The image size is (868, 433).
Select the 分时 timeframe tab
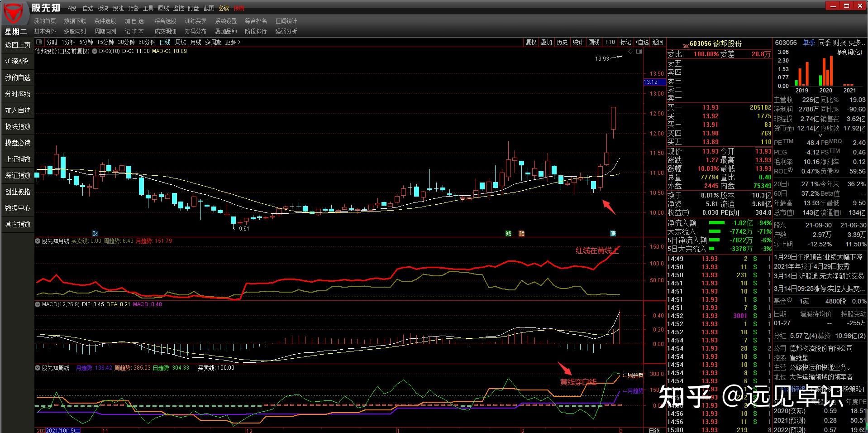(52, 42)
